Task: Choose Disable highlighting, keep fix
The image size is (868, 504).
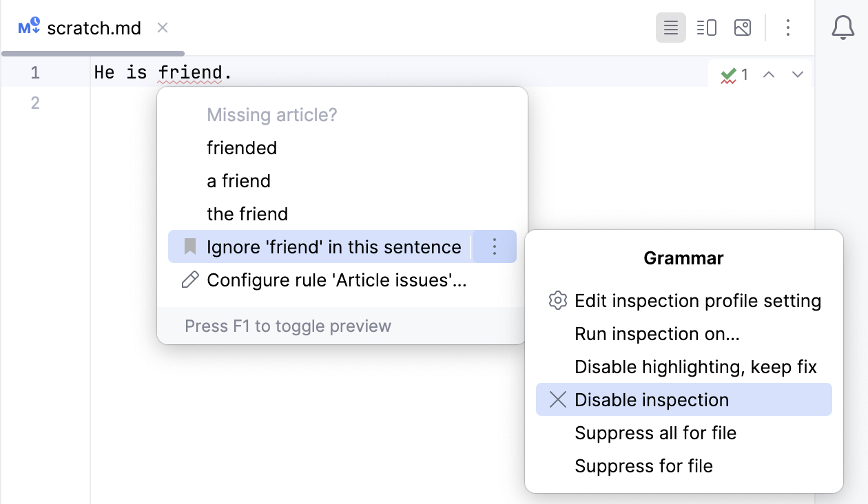Action: click(x=695, y=366)
